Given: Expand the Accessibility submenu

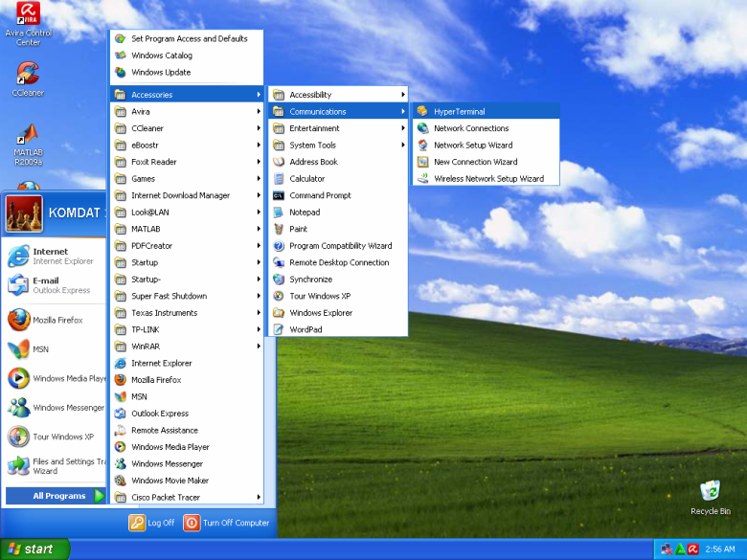Looking at the screenshot, I should click(x=338, y=94).
